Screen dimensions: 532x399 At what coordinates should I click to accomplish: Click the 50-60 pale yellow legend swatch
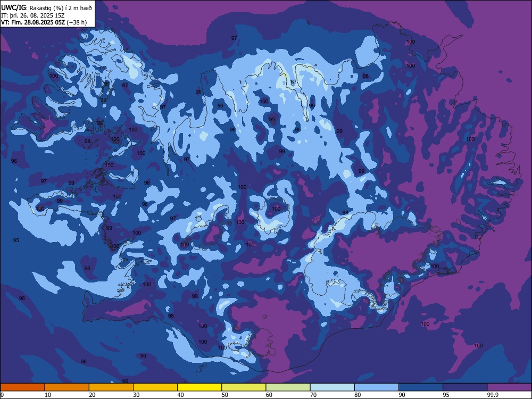click(244, 387)
